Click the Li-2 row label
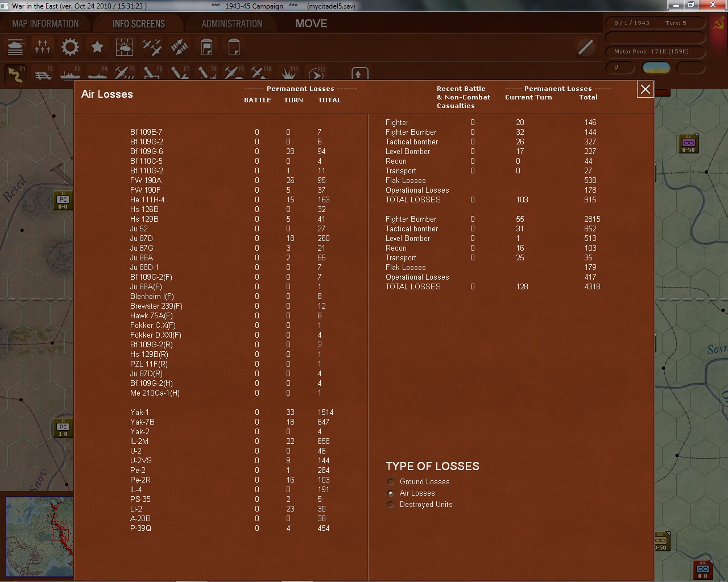This screenshot has width=728, height=582. (x=136, y=509)
